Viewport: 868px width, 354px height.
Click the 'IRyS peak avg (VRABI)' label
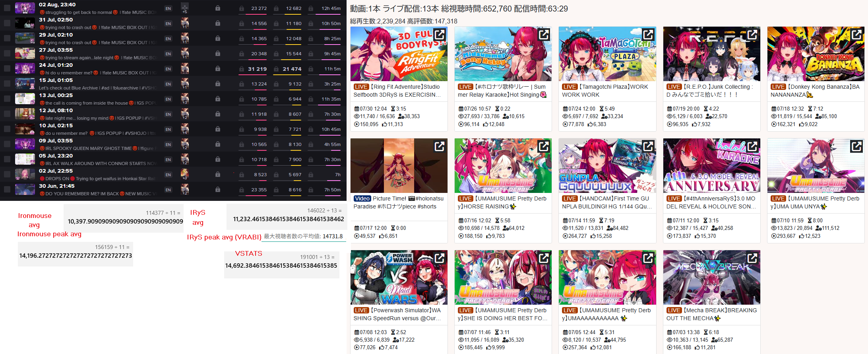[x=224, y=237]
